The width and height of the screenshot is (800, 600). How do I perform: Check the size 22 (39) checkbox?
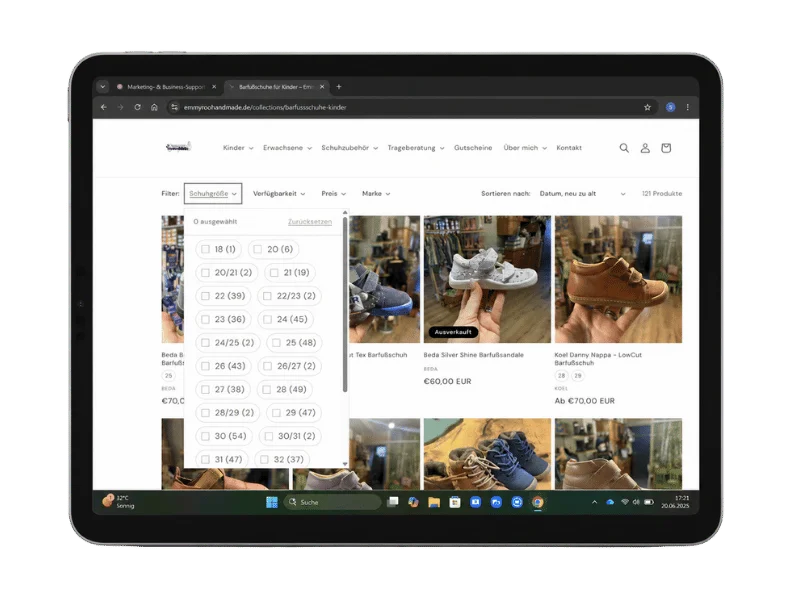pyautogui.click(x=205, y=296)
